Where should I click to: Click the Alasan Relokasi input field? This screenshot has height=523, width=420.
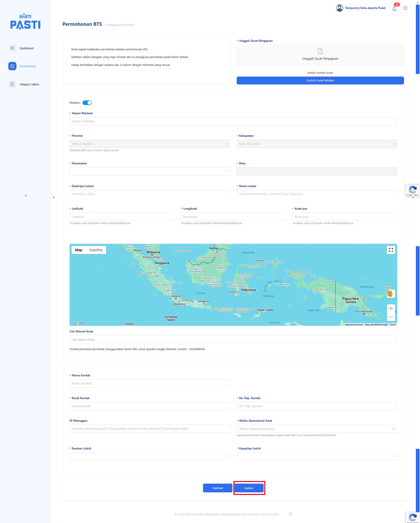click(233, 121)
